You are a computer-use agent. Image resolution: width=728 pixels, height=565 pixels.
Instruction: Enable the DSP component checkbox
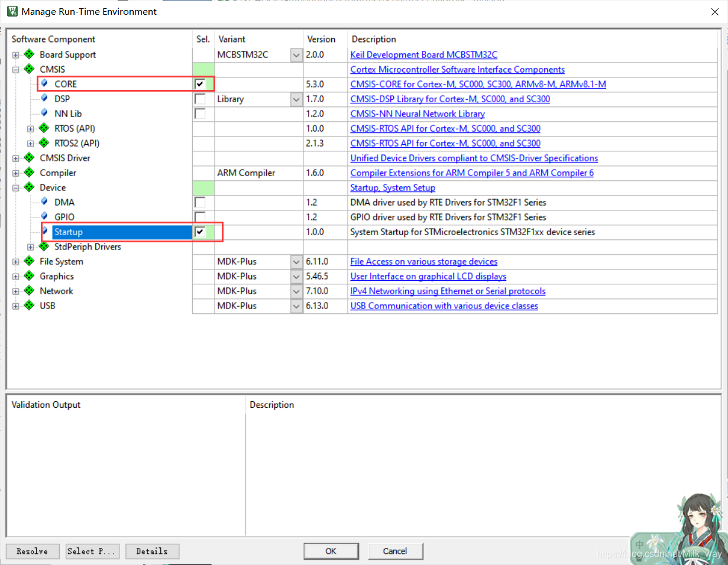click(200, 99)
